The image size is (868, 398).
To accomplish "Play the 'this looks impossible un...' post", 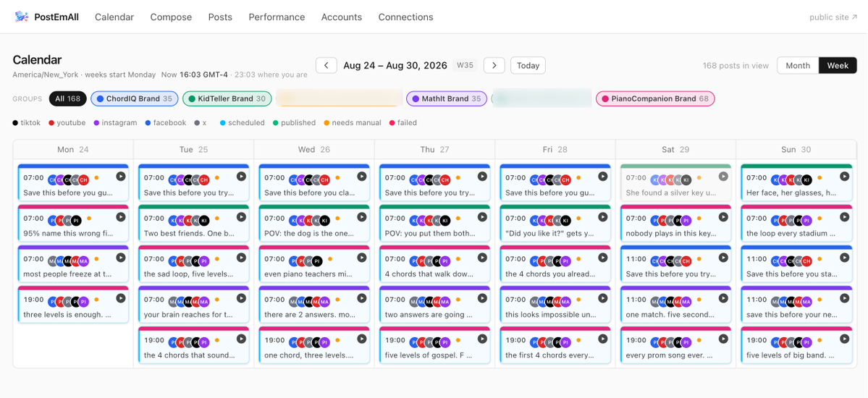I will [603, 298].
